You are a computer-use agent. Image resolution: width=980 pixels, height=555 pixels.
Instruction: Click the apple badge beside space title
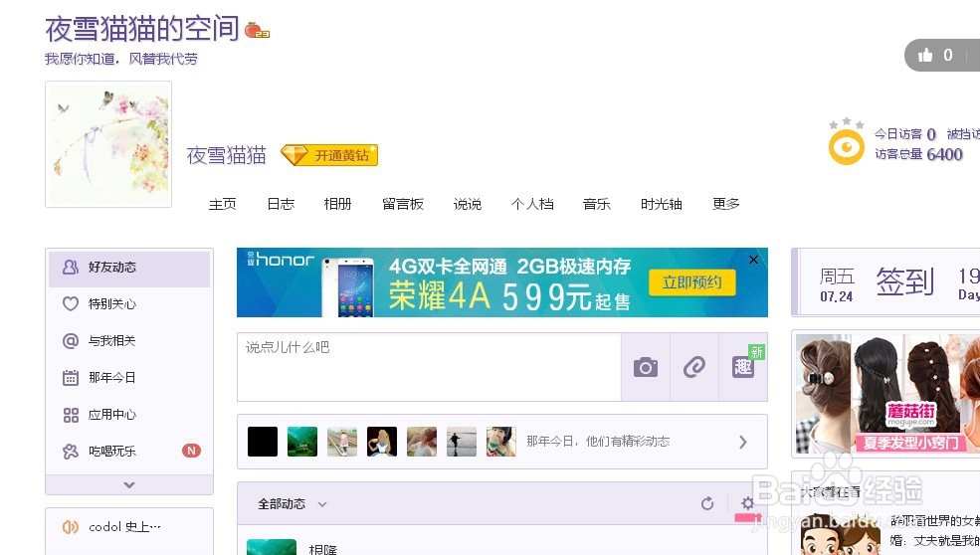point(257,30)
